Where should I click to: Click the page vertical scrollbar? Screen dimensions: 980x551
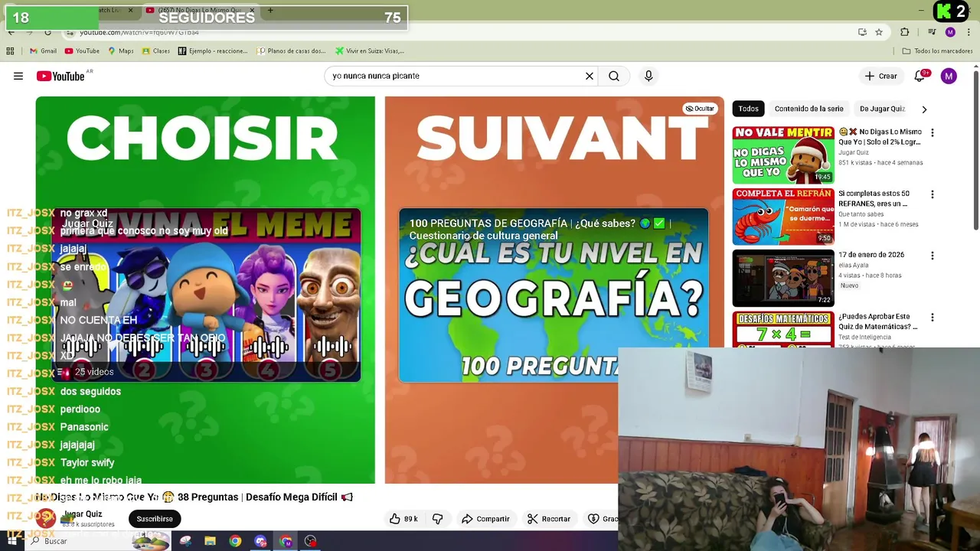click(975, 149)
